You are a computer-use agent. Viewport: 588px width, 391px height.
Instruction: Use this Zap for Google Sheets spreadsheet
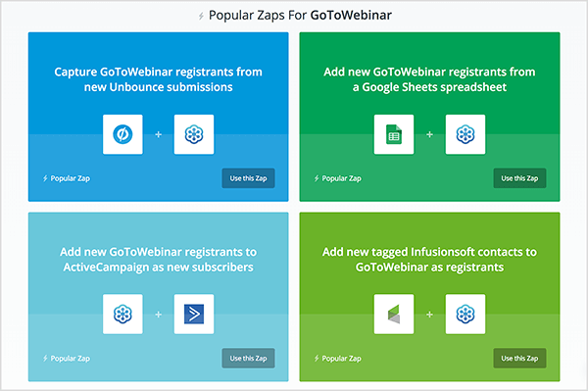[519, 178]
